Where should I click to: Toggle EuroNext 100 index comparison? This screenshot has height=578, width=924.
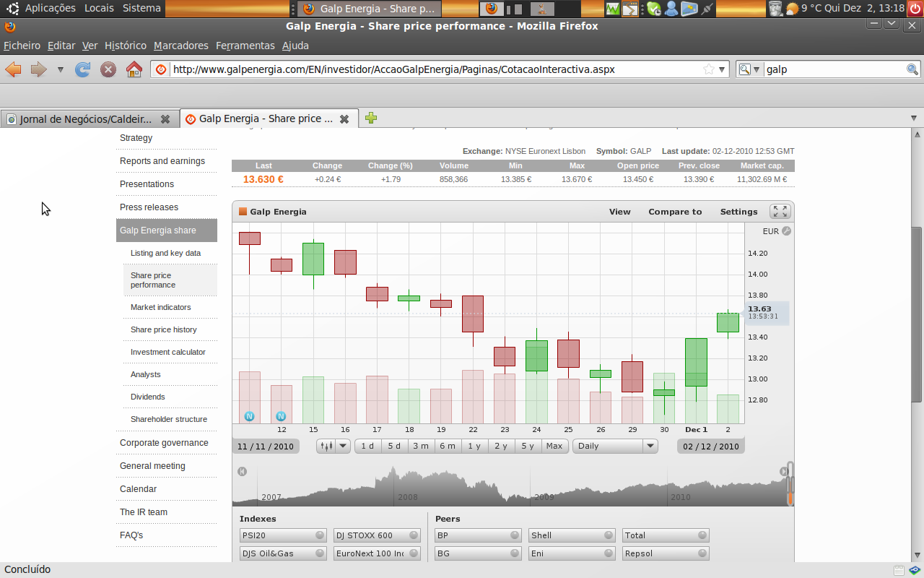click(x=377, y=553)
